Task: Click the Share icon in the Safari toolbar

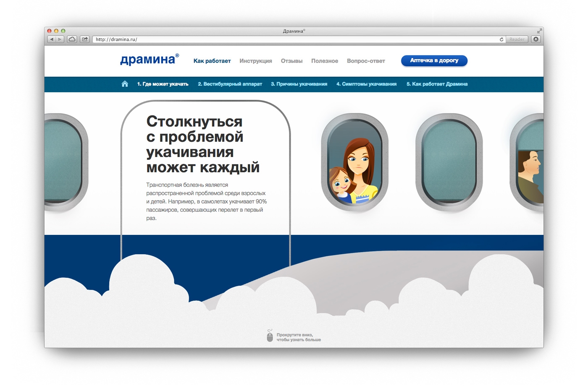Action: pos(85,39)
